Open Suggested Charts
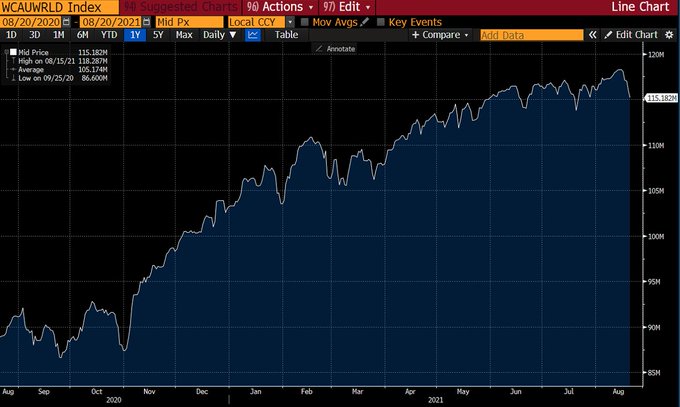 click(181, 7)
